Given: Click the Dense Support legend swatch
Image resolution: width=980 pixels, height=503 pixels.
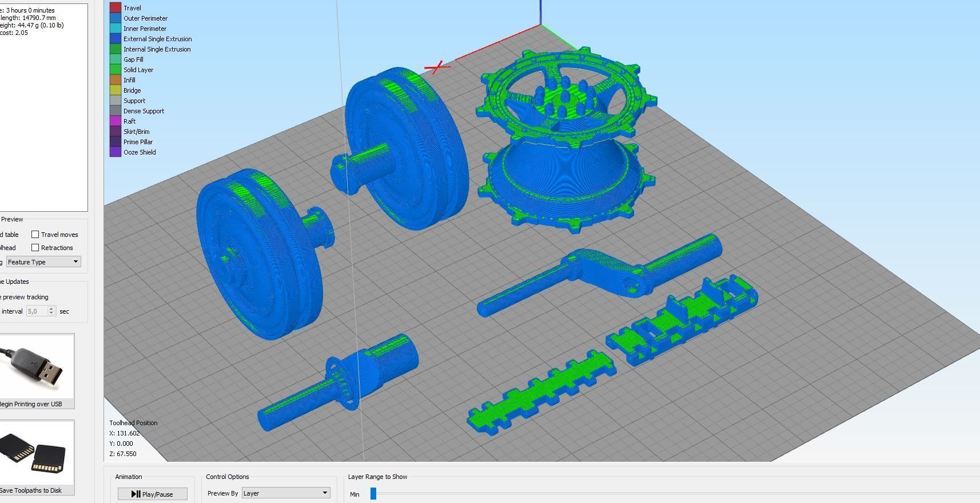Looking at the screenshot, I should pos(115,110).
